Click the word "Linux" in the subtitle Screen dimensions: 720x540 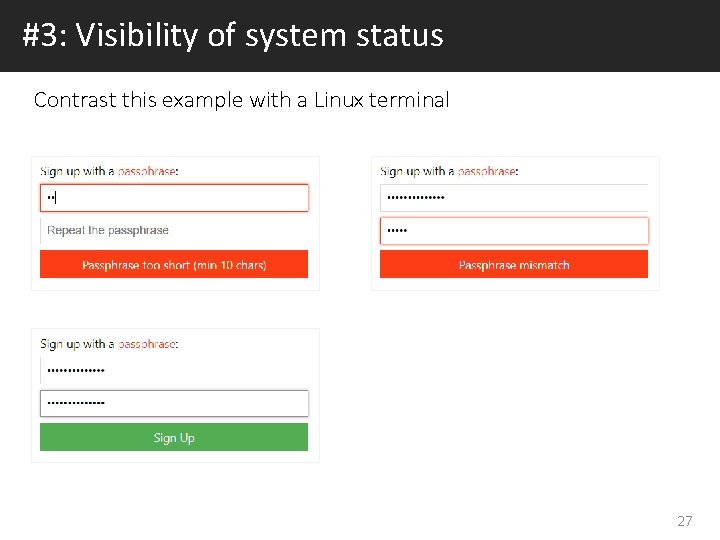pyautogui.click(x=339, y=100)
